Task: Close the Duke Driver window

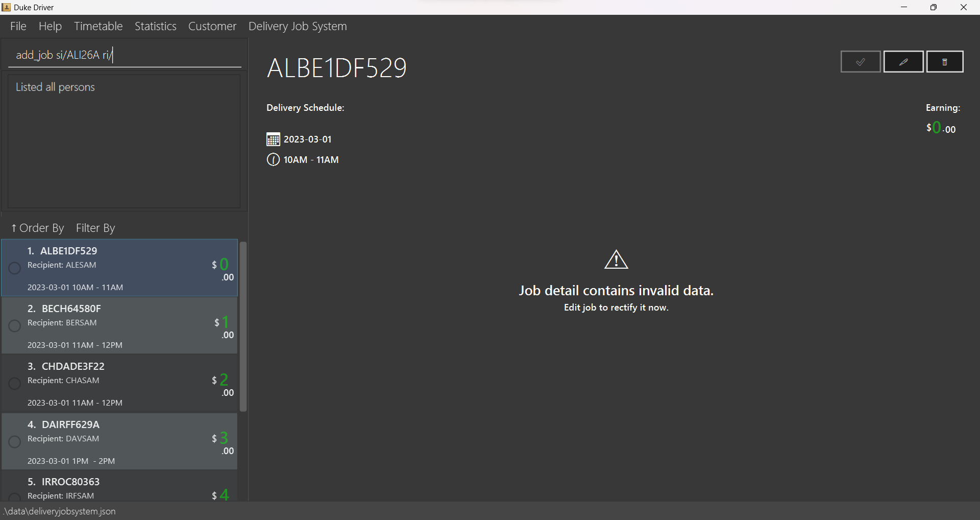Action: pyautogui.click(x=964, y=7)
